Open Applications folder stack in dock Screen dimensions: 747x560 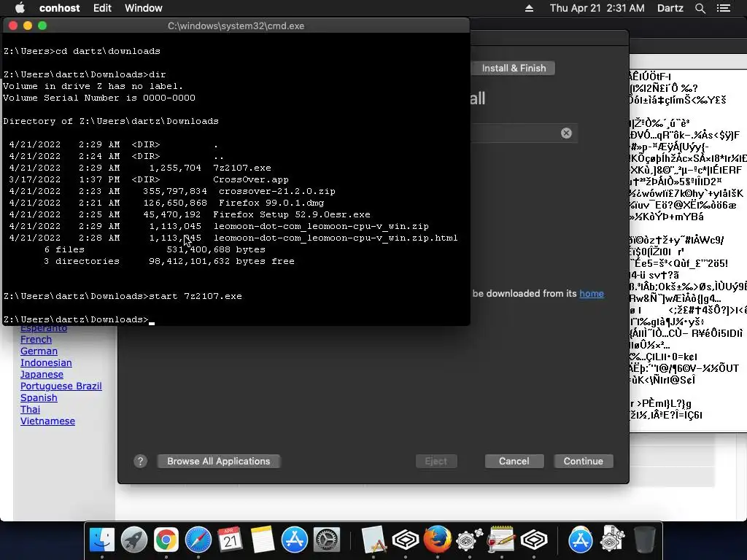click(x=580, y=540)
